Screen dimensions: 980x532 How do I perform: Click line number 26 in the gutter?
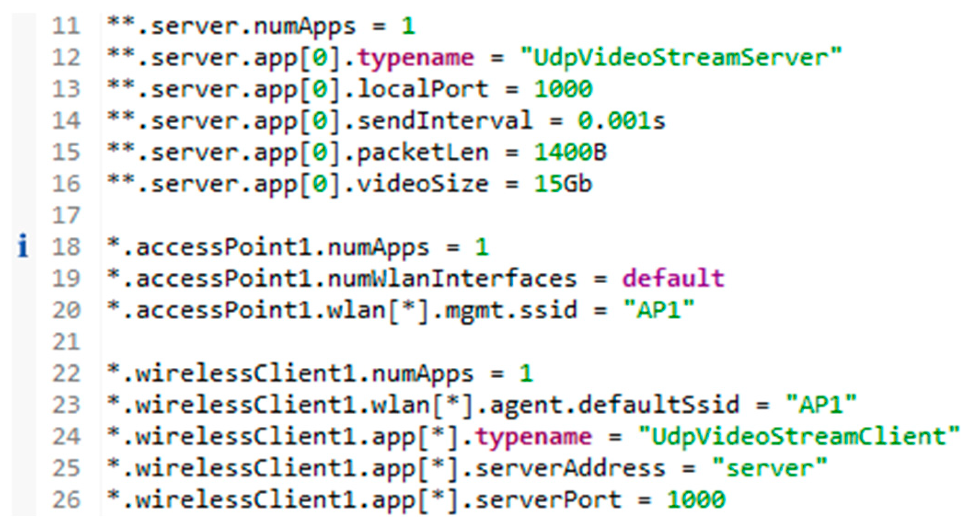tap(66, 500)
